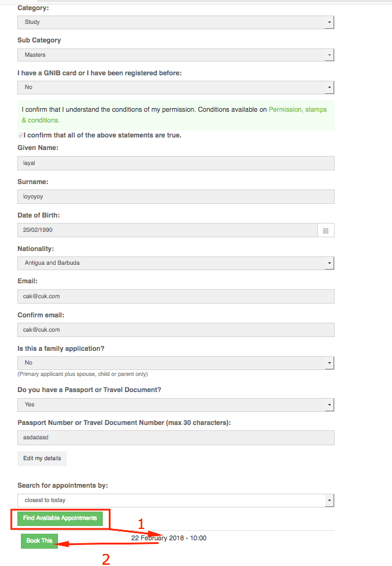Screen dimensions: 392x566
Task: Expand the Sub Category Masters dropdown
Action: pos(176,55)
